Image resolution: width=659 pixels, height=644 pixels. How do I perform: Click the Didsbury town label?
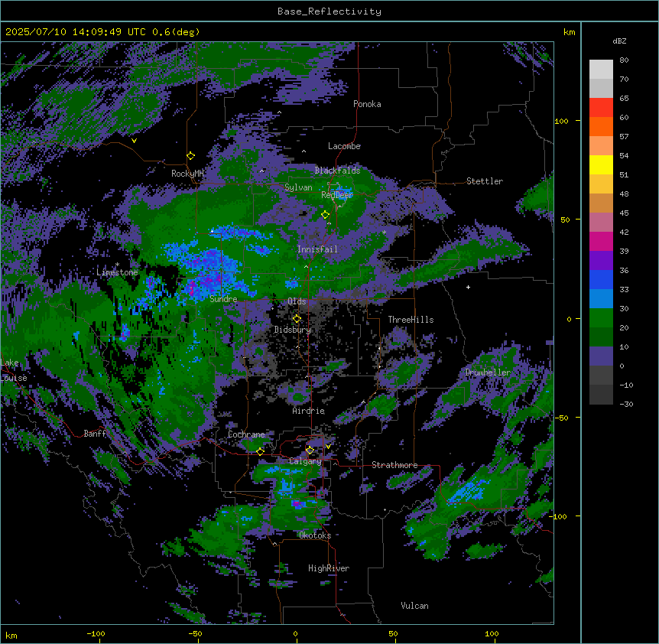click(293, 330)
